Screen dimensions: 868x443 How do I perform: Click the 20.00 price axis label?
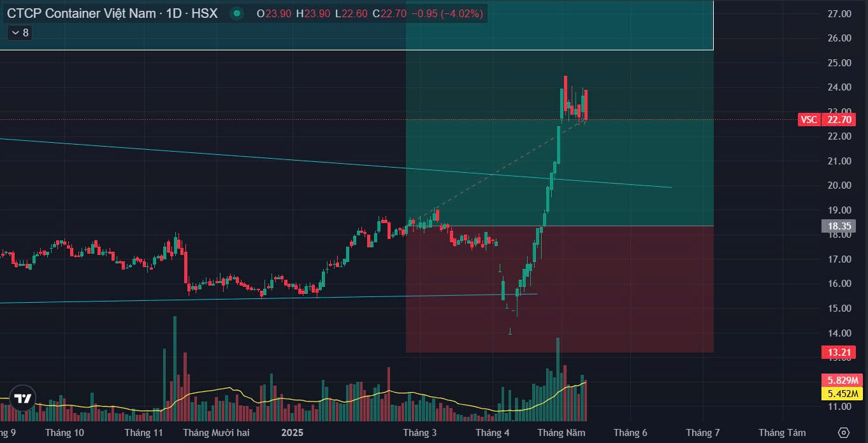pyautogui.click(x=839, y=185)
